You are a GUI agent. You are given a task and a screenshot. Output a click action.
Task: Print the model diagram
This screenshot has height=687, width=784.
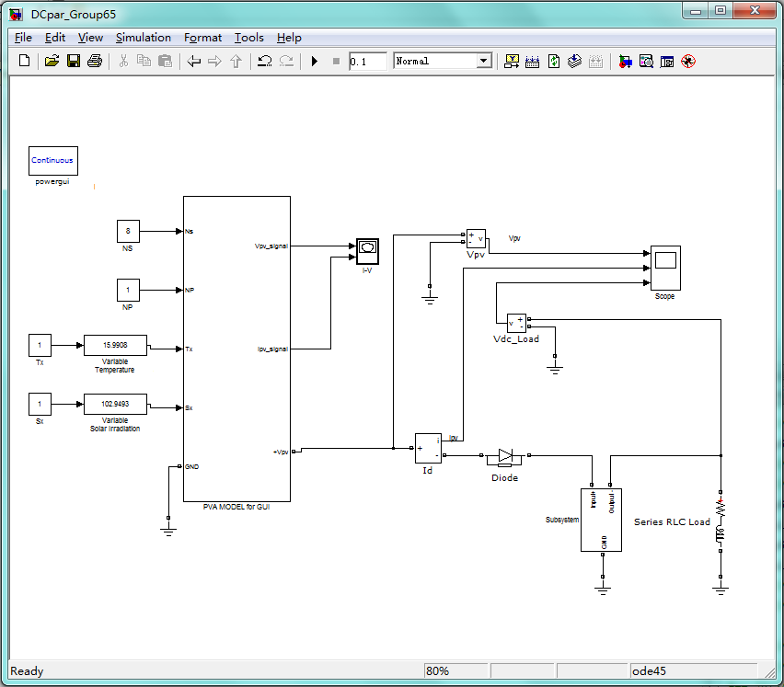pyautogui.click(x=96, y=61)
